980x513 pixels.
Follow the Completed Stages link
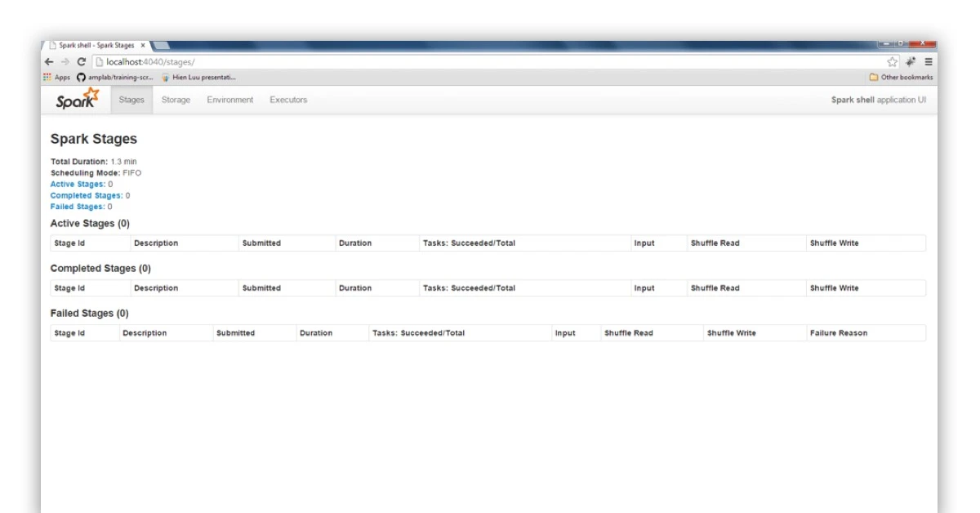[x=86, y=196]
